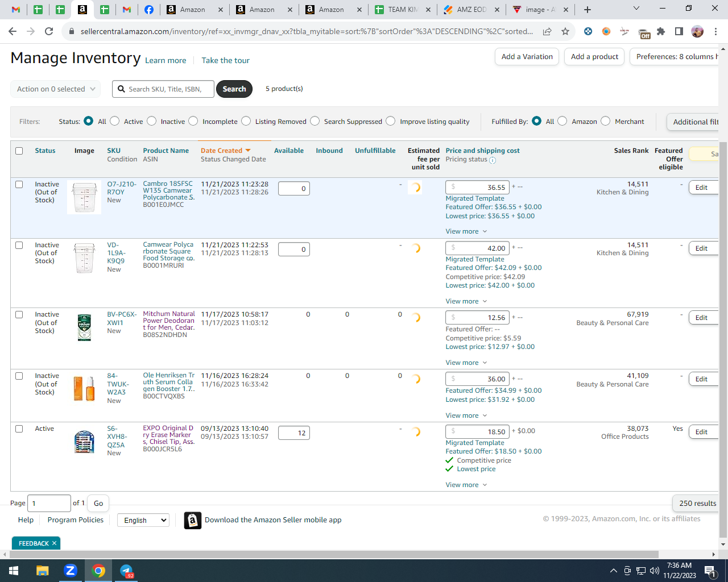728x582 pixels.
Task: Open the Take the tour link
Action: [x=226, y=61]
